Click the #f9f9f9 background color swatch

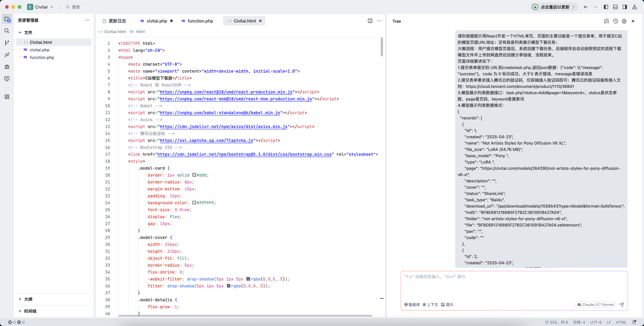(x=194, y=203)
